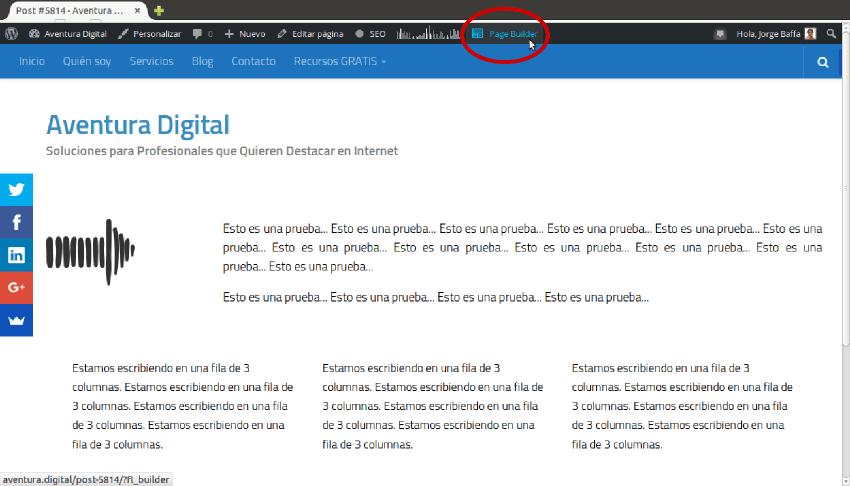Viewport: 850px width, 486px height.
Task: Open the Nuevo menu in admin bar
Action: 245,33
